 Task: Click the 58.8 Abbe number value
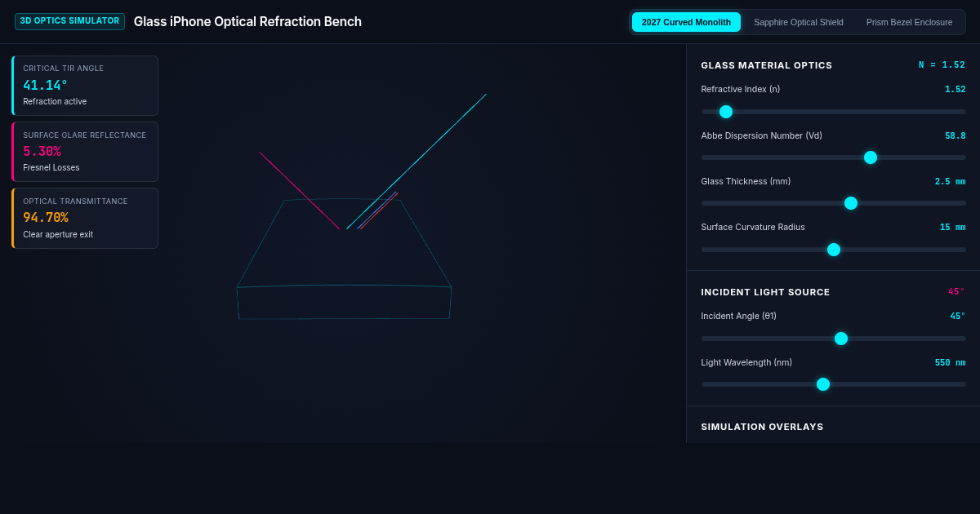[955, 136]
